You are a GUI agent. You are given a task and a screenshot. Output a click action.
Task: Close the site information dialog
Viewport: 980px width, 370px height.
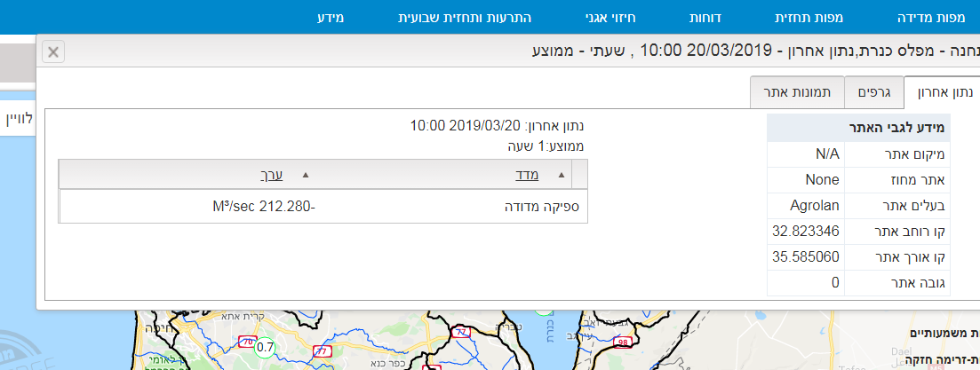point(53,51)
